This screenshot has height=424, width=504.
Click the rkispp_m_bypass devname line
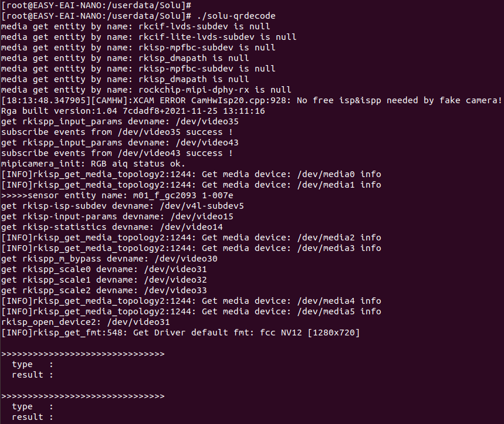click(x=109, y=259)
